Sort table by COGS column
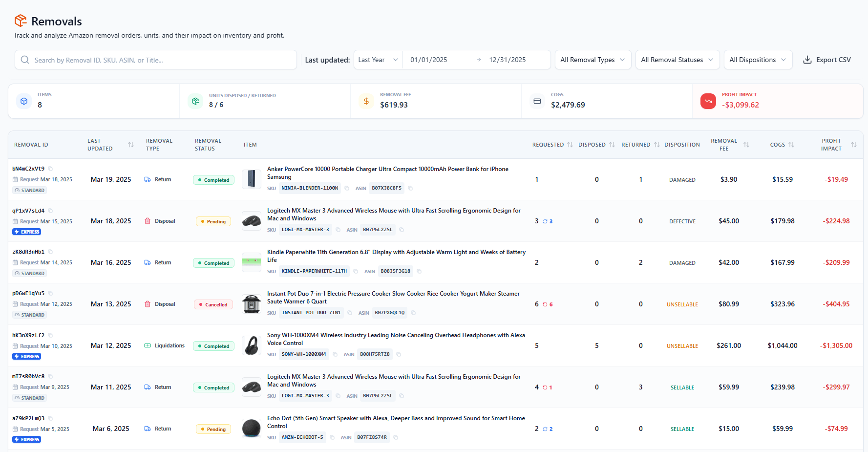This screenshot has width=868, height=452. click(x=791, y=145)
